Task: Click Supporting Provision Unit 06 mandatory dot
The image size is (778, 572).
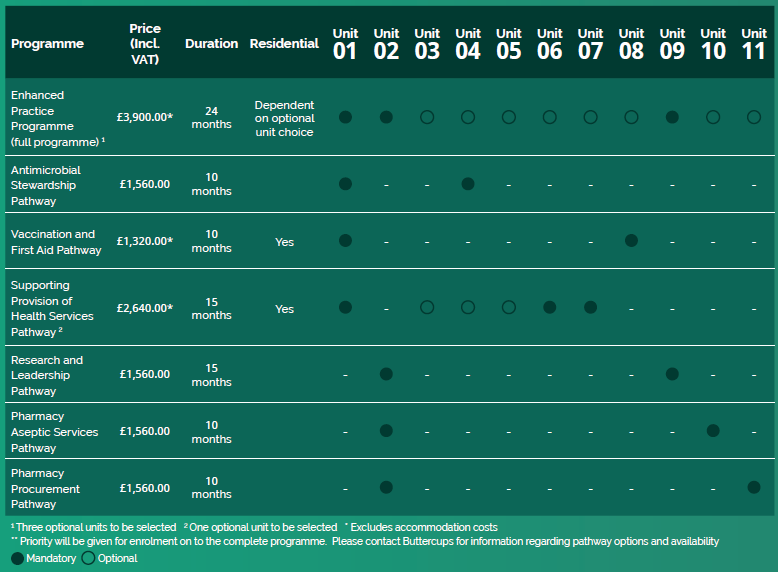Action: [550, 308]
